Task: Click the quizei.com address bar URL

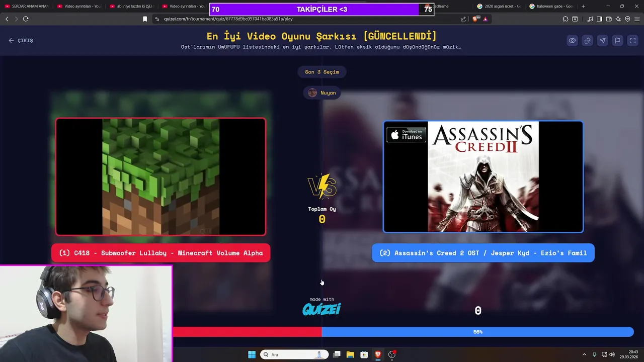Action: 228,19
